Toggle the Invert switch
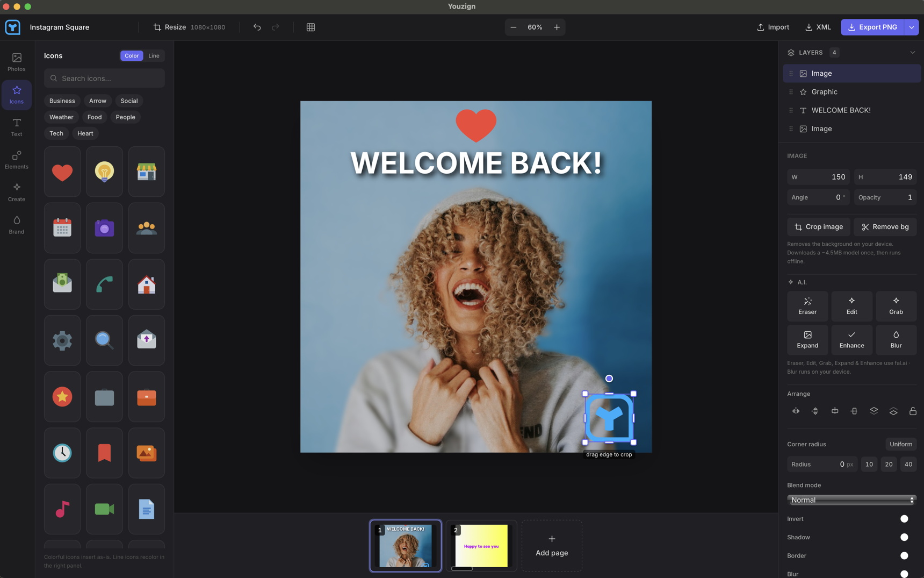The height and width of the screenshot is (578, 924). (904, 519)
